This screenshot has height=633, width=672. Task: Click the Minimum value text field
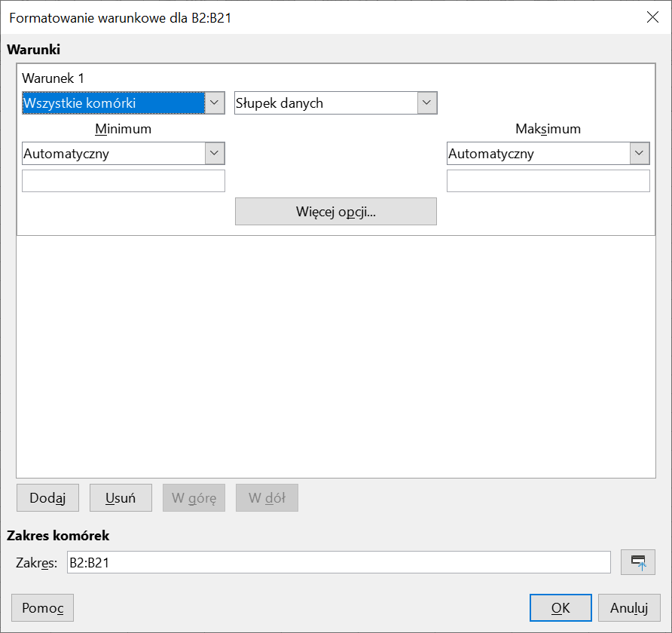pyautogui.click(x=124, y=181)
